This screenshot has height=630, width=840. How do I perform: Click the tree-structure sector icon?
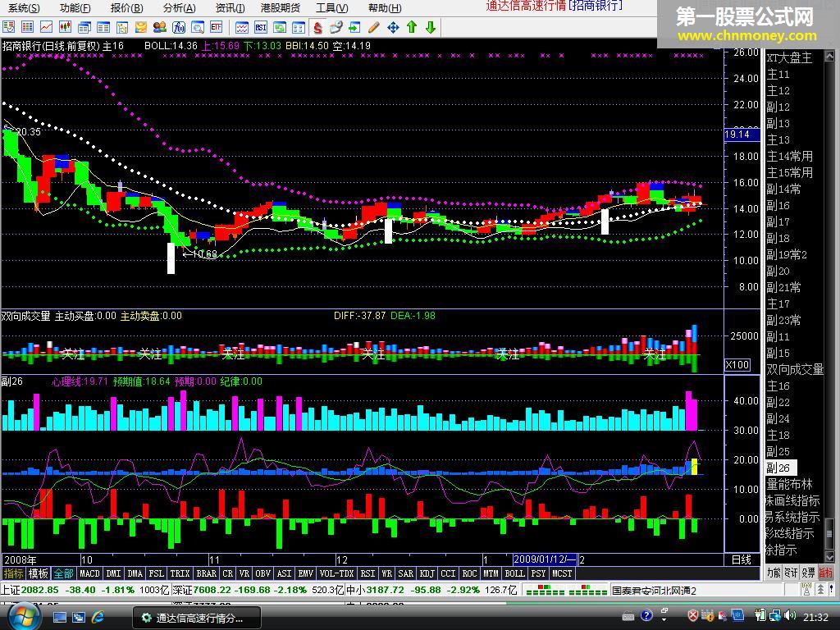(122, 27)
